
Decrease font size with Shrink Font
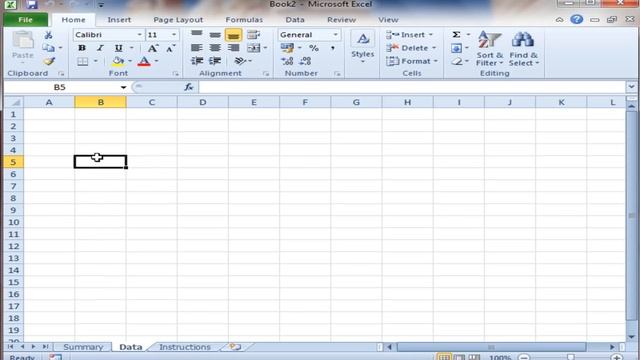coord(170,49)
